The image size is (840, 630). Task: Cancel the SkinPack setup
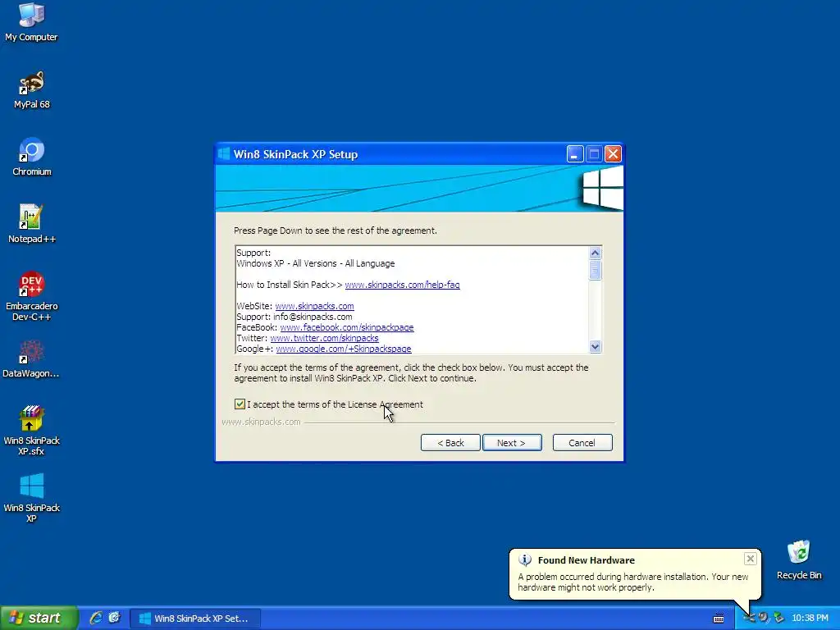(582, 443)
